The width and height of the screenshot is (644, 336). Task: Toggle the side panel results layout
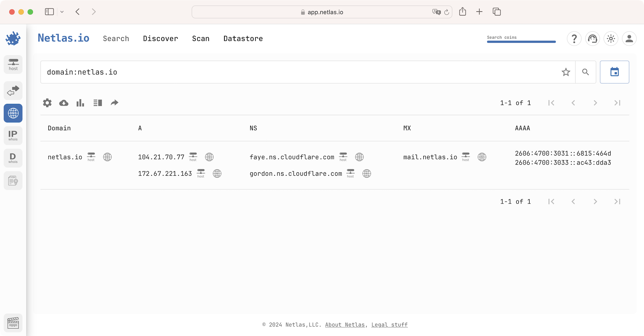coord(97,103)
